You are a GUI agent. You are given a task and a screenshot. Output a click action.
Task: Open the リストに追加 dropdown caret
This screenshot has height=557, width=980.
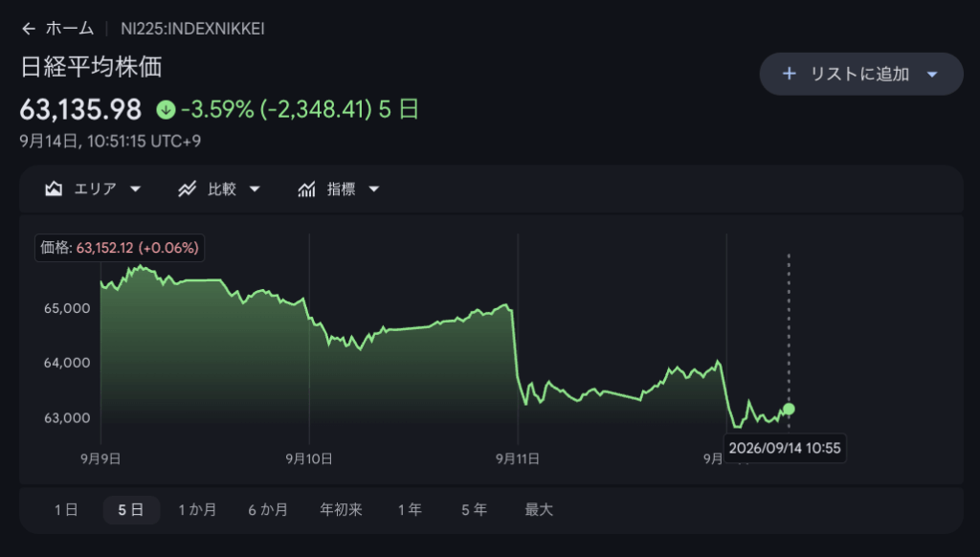(x=932, y=75)
